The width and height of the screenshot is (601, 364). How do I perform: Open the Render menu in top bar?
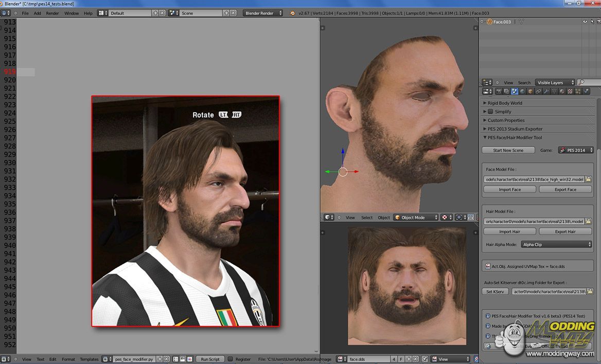(x=52, y=13)
